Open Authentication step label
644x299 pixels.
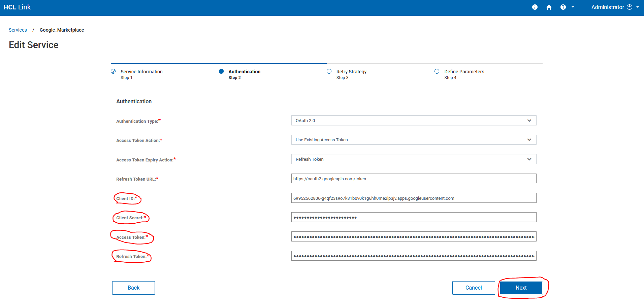point(245,72)
